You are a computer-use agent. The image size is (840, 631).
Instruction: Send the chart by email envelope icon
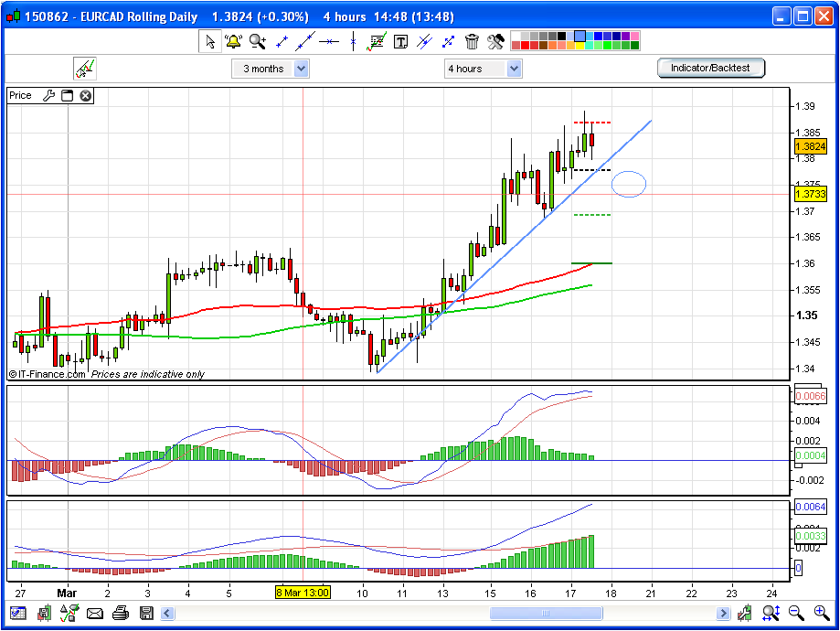(95, 613)
